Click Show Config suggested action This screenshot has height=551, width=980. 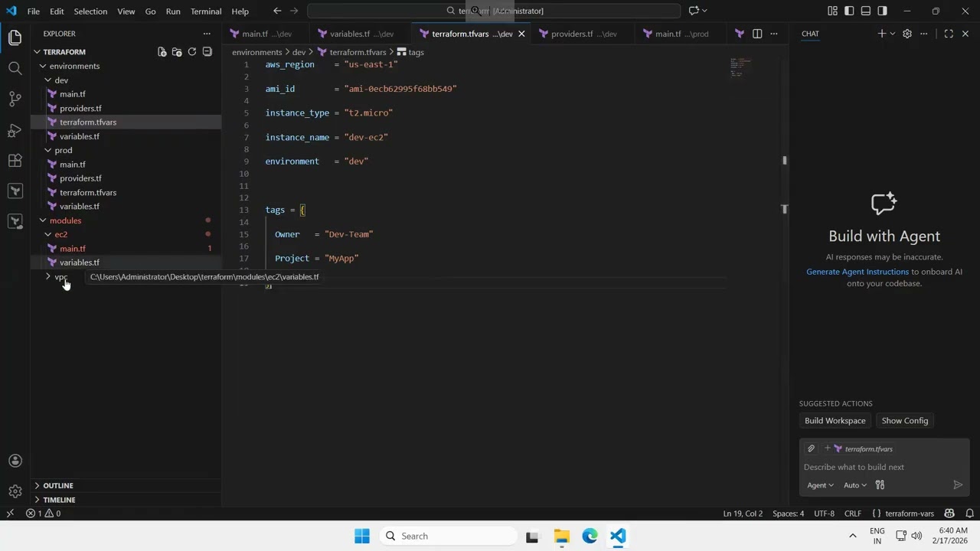click(904, 420)
